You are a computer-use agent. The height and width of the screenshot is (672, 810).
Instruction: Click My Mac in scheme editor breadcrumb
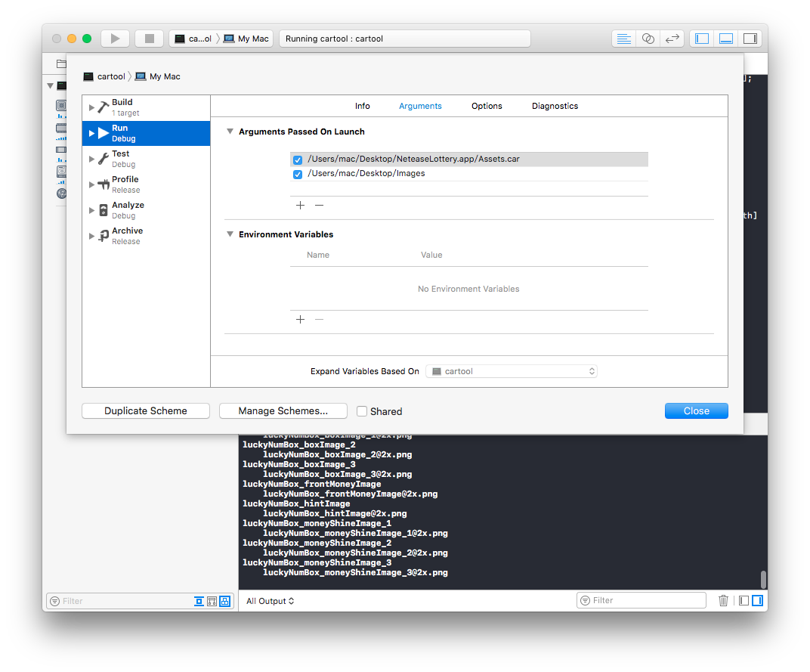(x=158, y=76)
